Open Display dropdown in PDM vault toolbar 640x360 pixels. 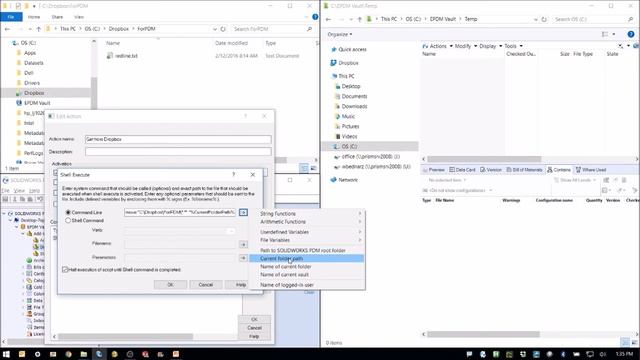491,46
